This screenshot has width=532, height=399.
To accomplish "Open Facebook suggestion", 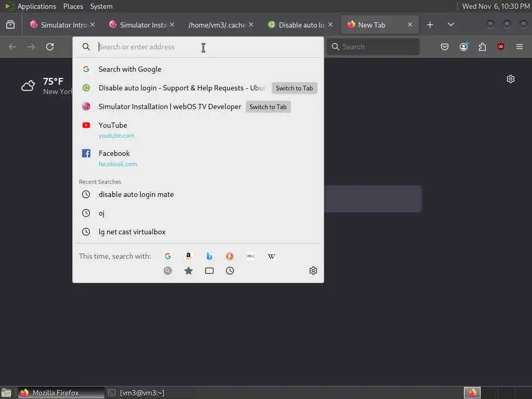I will [198, 158].
